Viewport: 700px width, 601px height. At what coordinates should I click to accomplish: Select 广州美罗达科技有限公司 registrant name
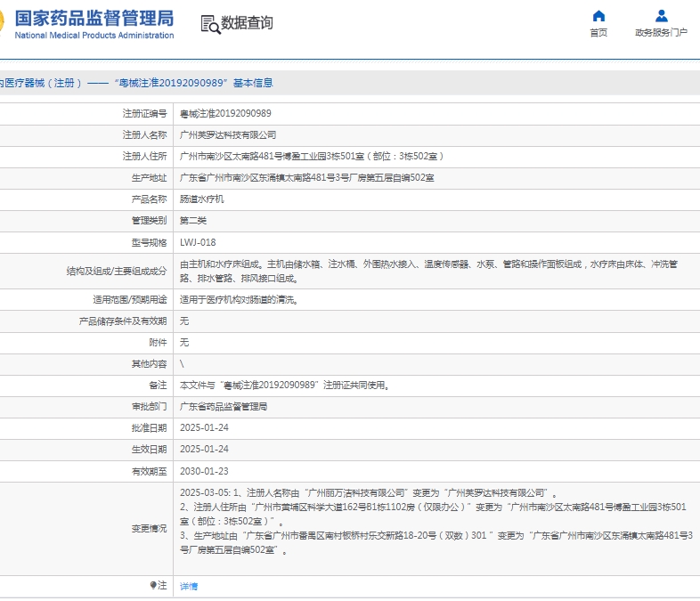click(228, 135)
